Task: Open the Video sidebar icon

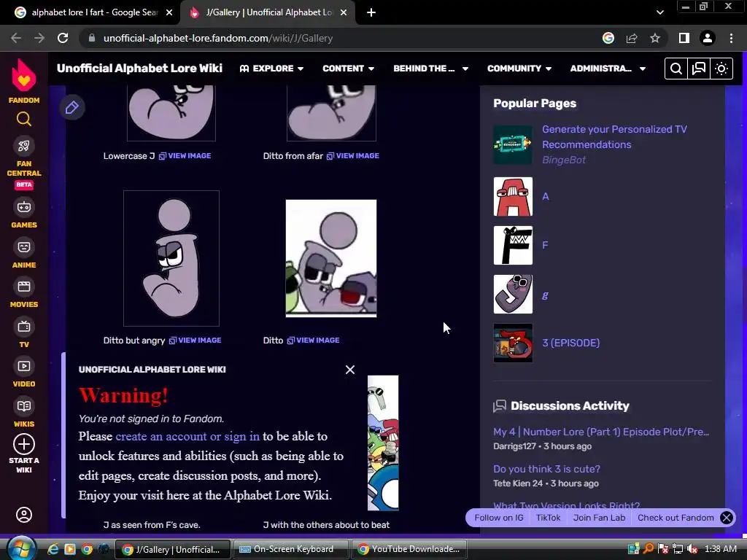Action: (24, 366)
